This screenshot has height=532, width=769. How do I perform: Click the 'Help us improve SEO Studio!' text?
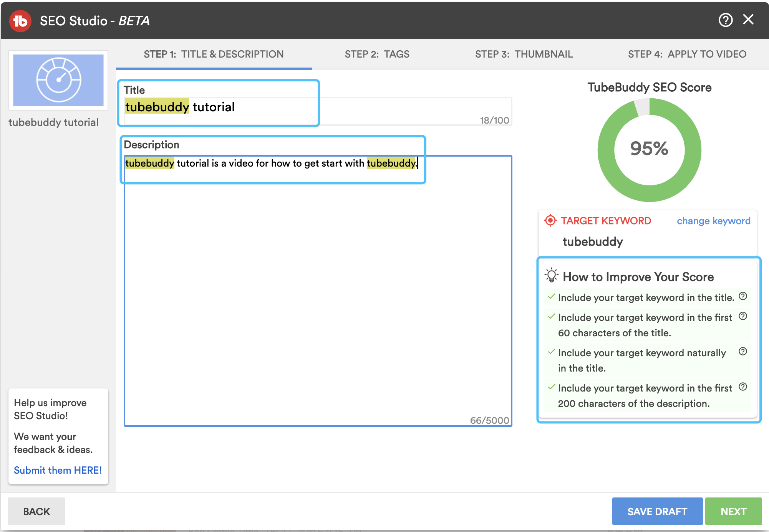coord(50,409)
